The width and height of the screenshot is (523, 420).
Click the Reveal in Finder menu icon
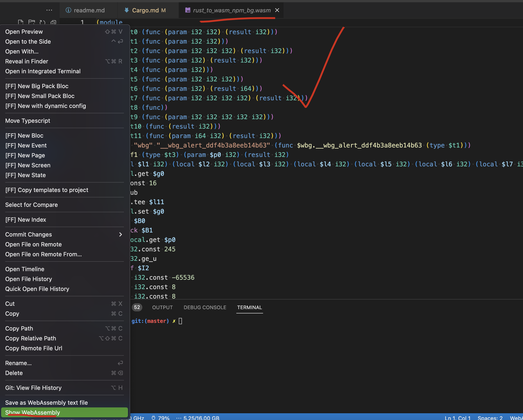coord(27,61)
